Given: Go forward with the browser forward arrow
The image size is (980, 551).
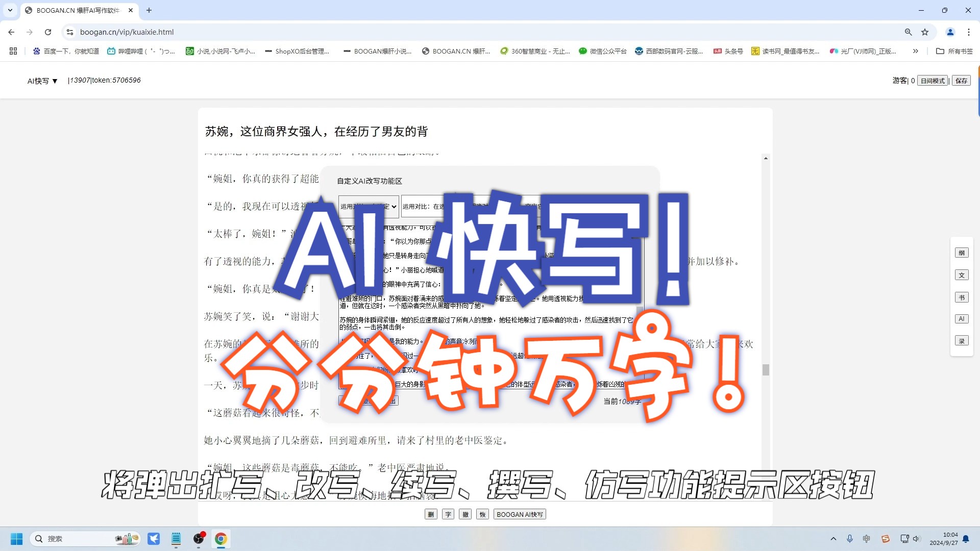Looking at the screenshot, I should pos(30,32).
